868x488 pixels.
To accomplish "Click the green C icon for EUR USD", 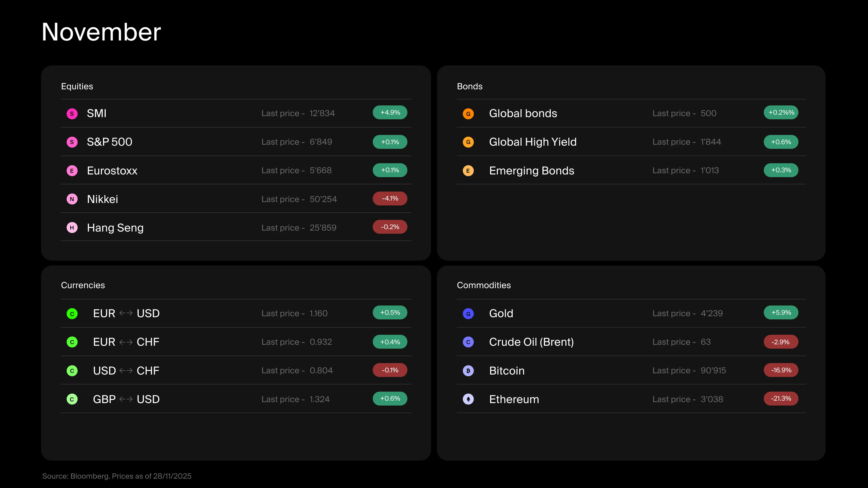I will (x=72, y=314).
